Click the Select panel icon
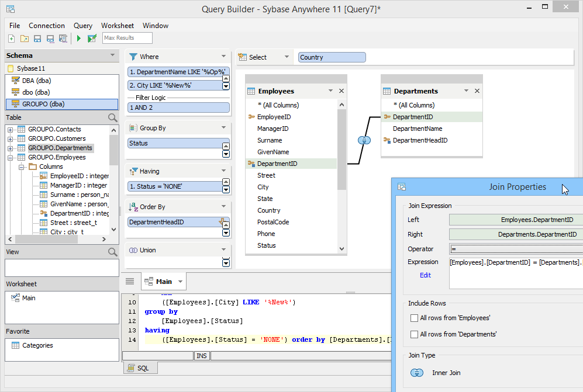Screen dimensions: 583x392 (x=243, y=57)
